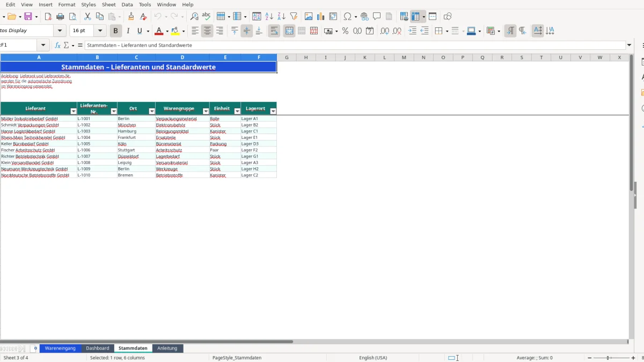This screenshot has width=644, height=362.
Task: Open Print Preview
Action: point(72,17)
